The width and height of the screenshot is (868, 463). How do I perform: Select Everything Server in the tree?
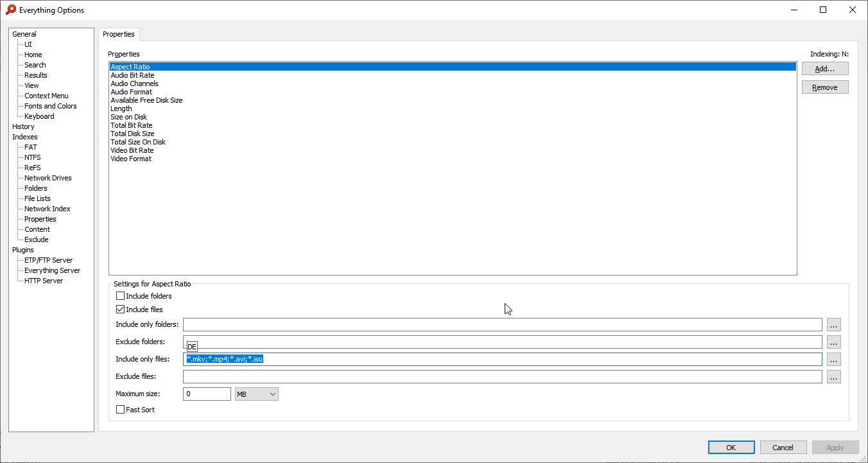coord(52,270)
